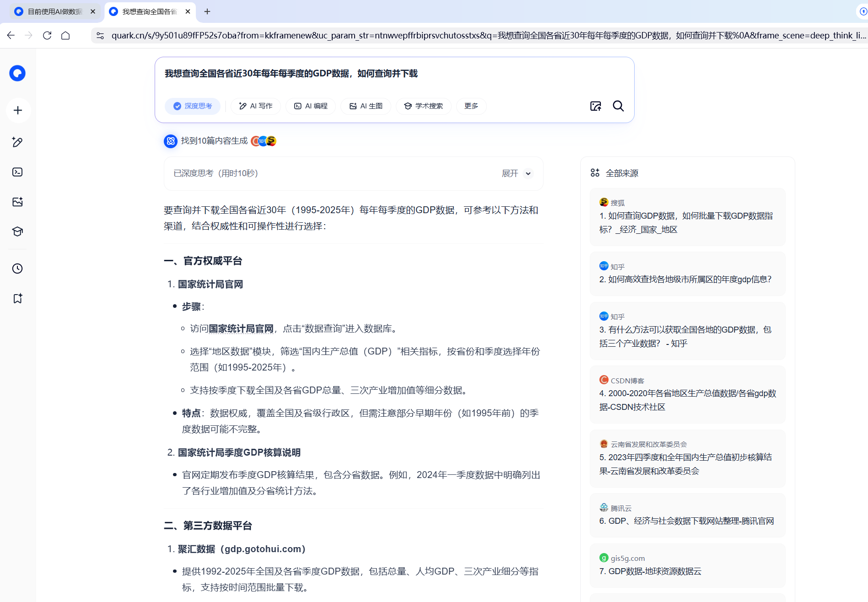Switch to the 目前使用AI做数据 browser tab

(55, 11)
